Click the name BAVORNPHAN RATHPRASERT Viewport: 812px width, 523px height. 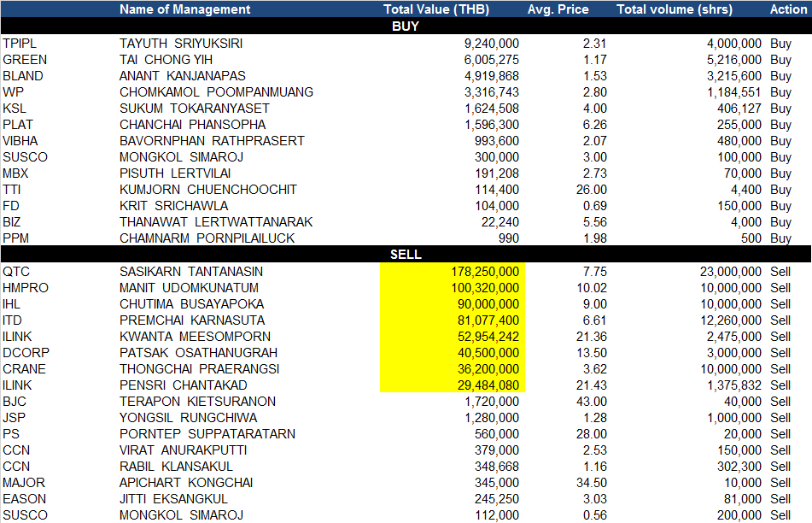pyautogui.click(x=212, y=141)
